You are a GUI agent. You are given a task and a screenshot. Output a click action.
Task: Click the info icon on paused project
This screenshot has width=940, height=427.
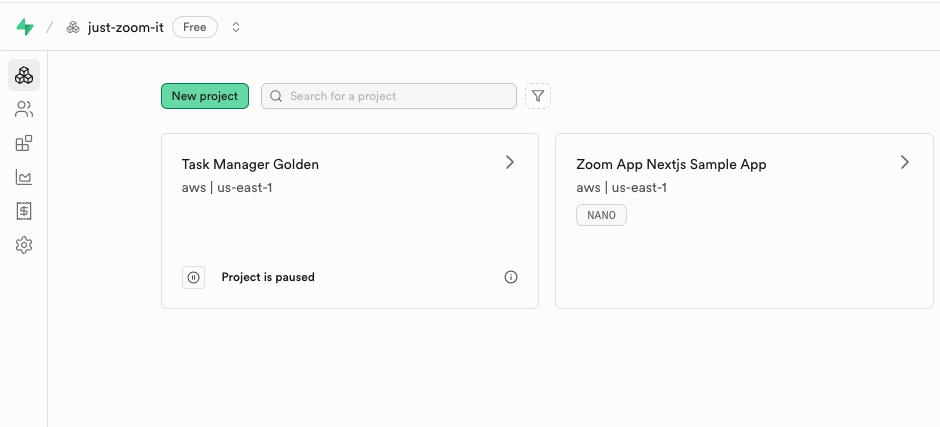[x=511, y=277]
